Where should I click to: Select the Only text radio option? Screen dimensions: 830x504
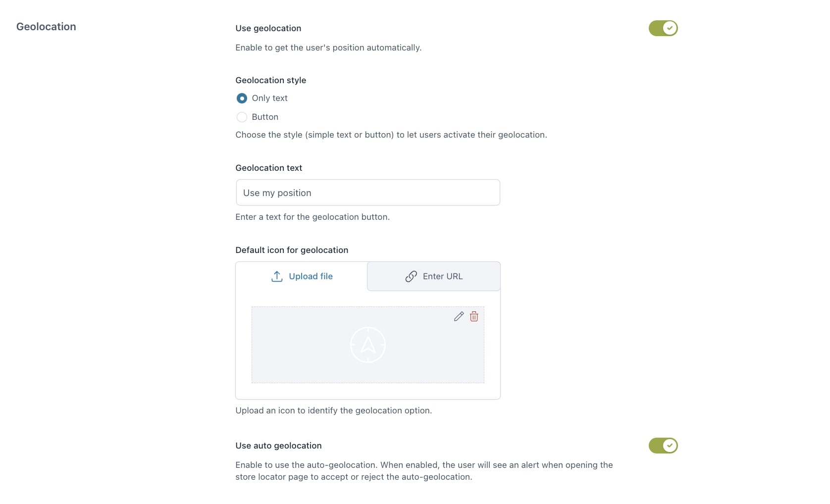coord(242,98)
